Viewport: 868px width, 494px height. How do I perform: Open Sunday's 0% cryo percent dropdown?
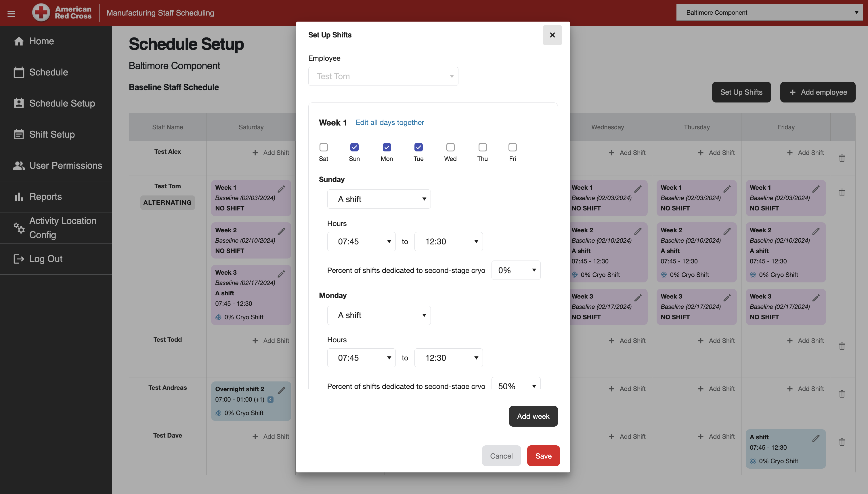(516, 270)
